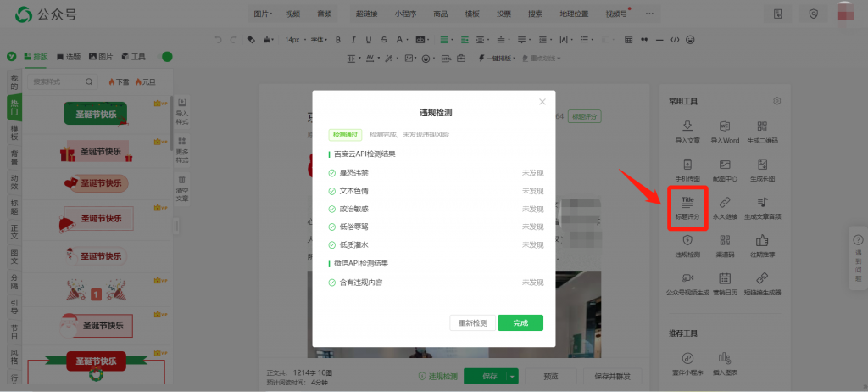Switch to the 选题 tab

tap(69, 57)
